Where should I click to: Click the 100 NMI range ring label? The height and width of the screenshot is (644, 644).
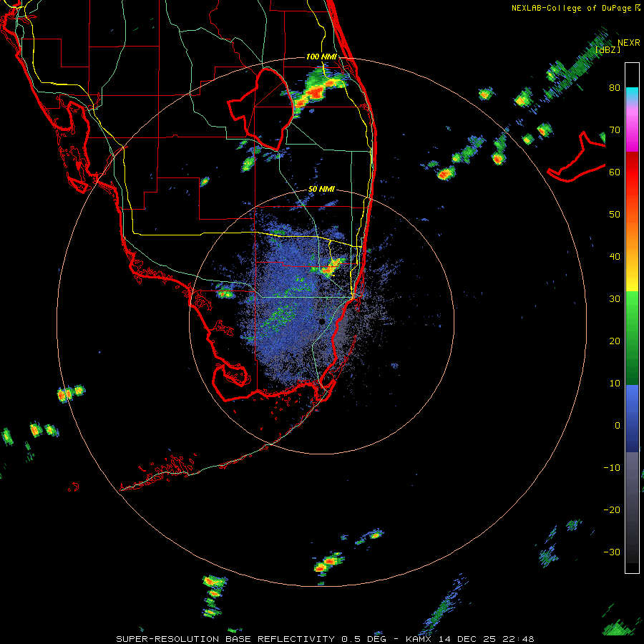(321, 57)
